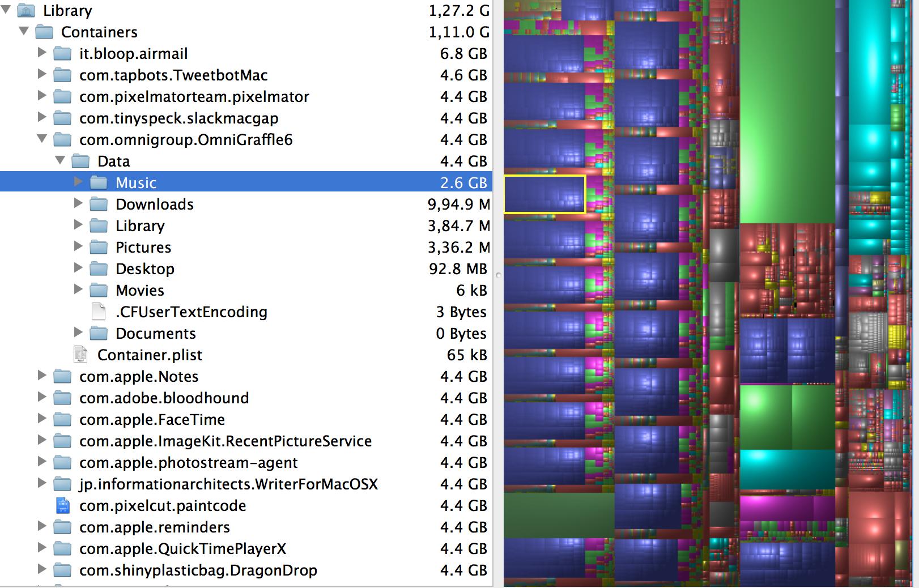
Task: Click the .CFUserTextEncoding file name
Action: point(192,312)
